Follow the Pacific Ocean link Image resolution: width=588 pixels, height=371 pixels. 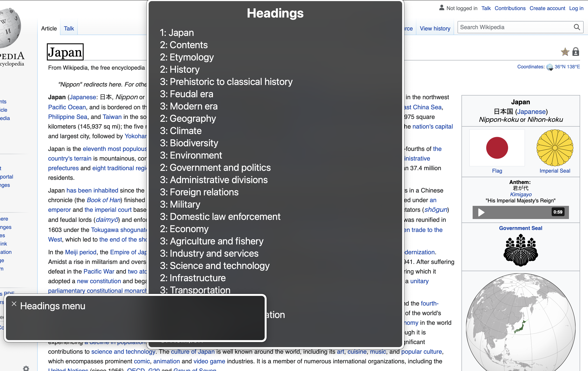click(67, 107)
